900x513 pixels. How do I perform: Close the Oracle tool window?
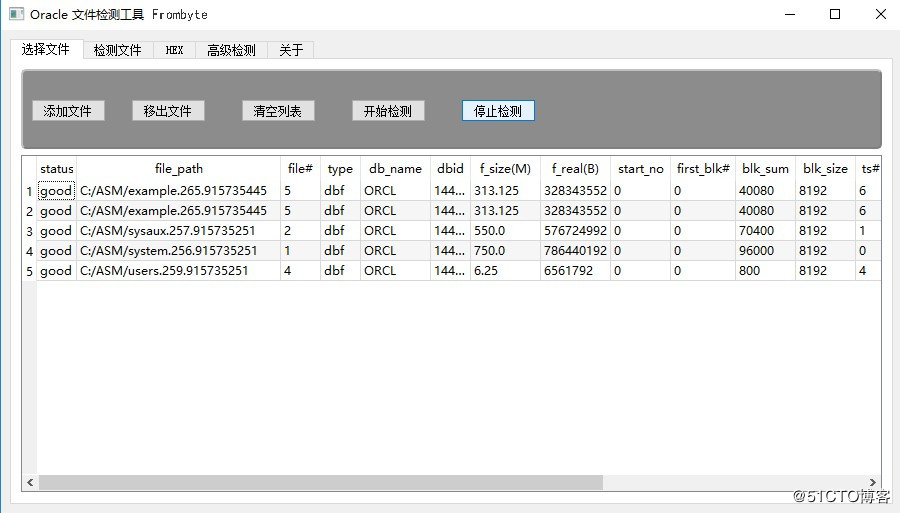click(880, 14)
